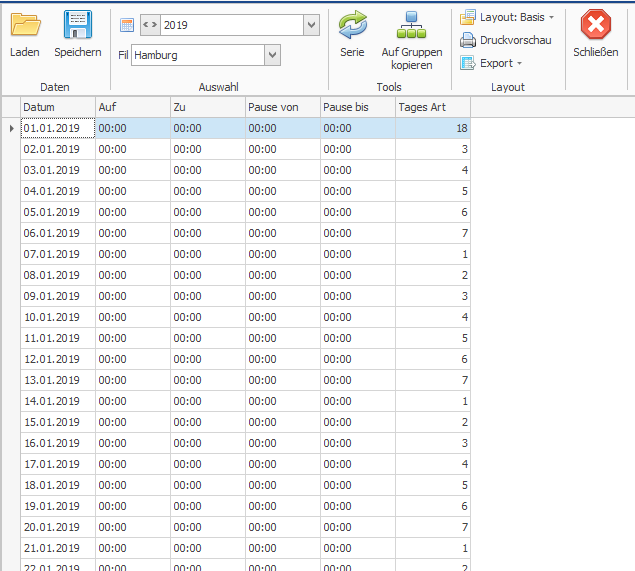
Task: Click Tages Art cell of 01.01.2019
Action: [432, 128]
